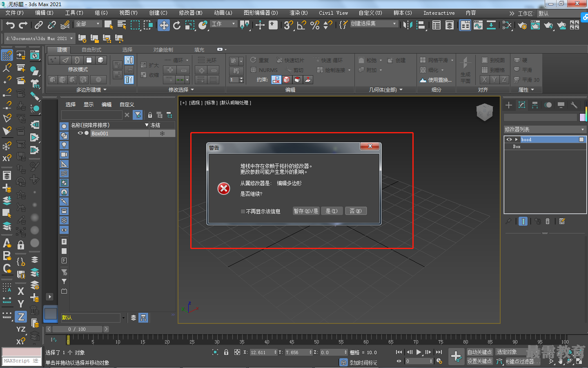Open Select by Name list tool
This screenshot has height=368, width=588.
(122, 25)
